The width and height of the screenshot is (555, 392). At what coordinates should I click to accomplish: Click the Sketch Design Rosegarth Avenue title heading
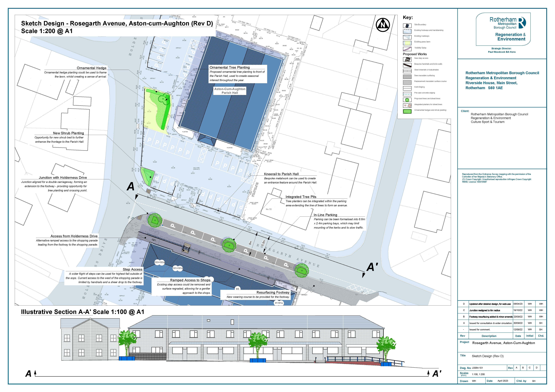click(117, 23)
